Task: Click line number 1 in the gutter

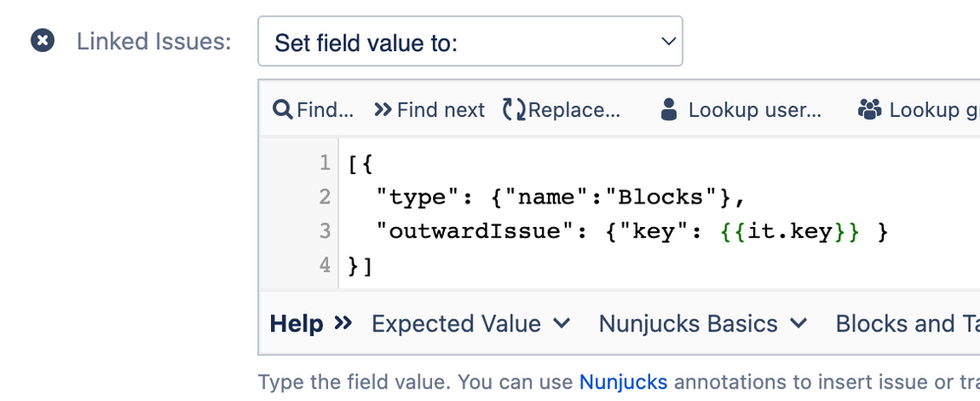Action: tap(324, 163)
